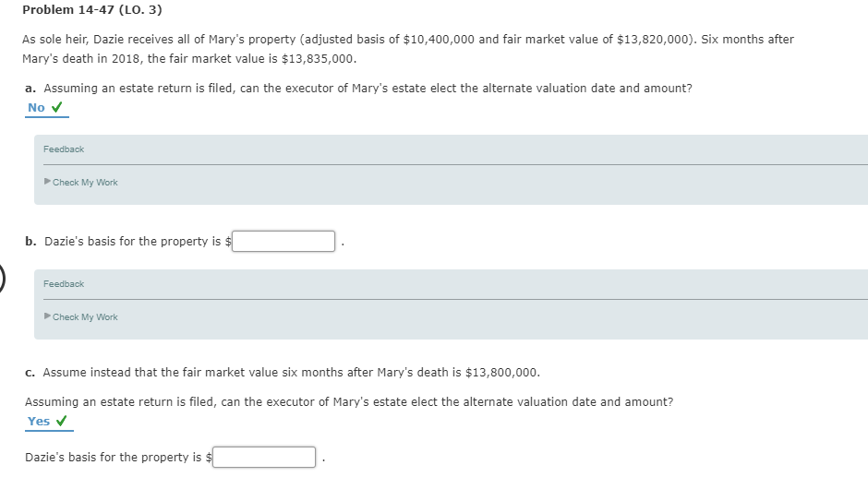Expand Check My Work under part a
868x477 pixels.
pos(85,183)
